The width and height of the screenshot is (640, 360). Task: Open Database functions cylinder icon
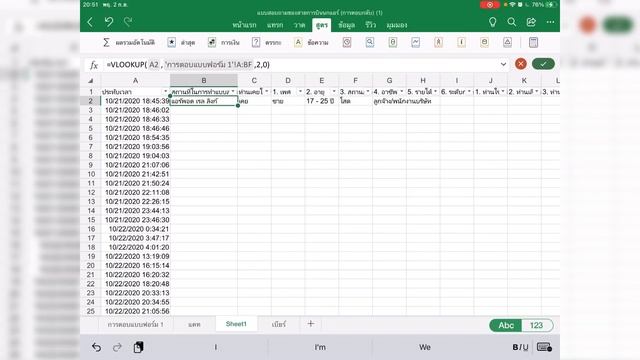[x=484, y=42]
